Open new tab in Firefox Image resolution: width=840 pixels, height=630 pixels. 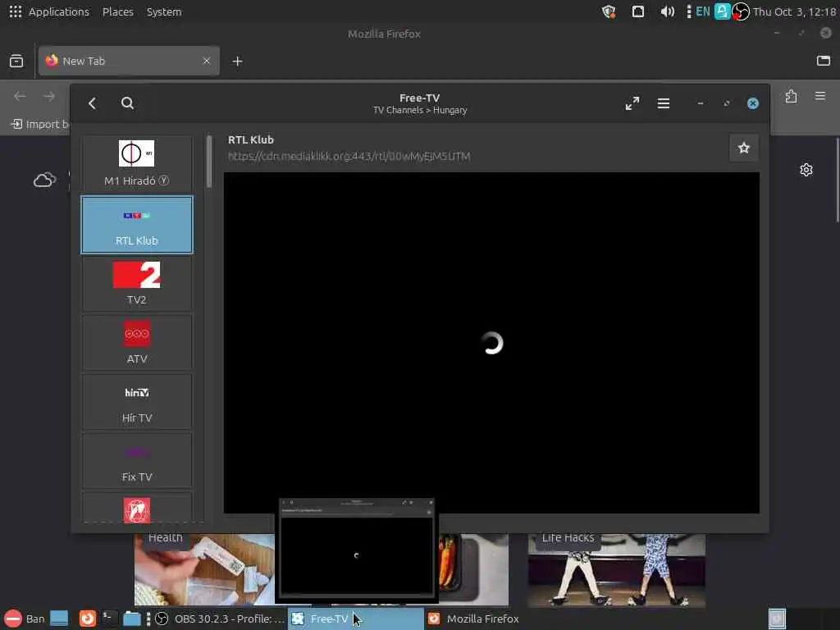(x=237, y=61)
